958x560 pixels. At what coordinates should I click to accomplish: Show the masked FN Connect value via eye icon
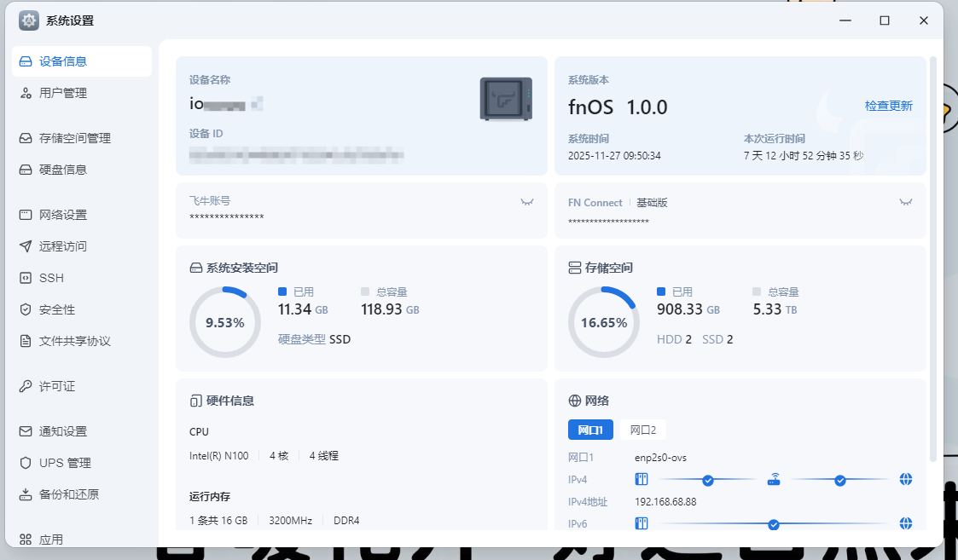point(906,202)
